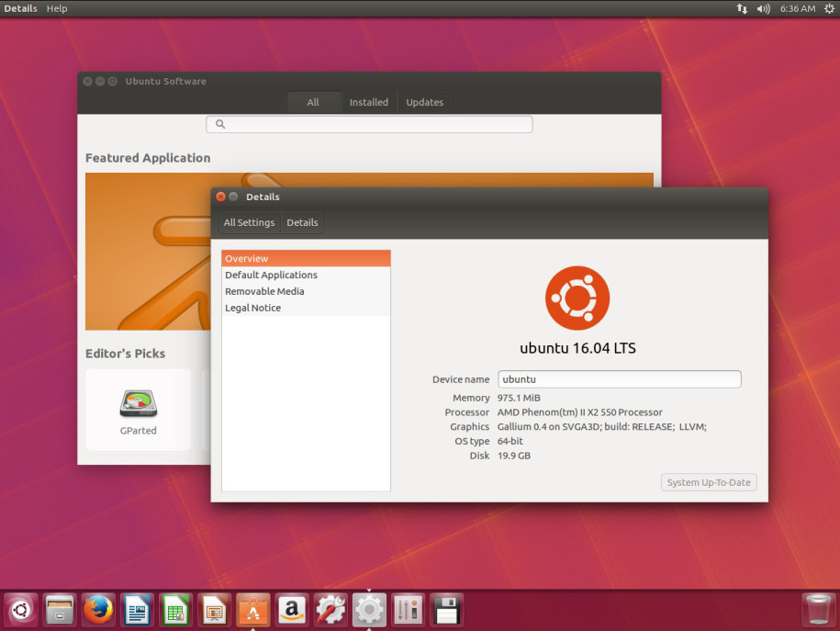
Task: Click the search magnifier in Ubuntu Software
Action: (x=220, y=124)
